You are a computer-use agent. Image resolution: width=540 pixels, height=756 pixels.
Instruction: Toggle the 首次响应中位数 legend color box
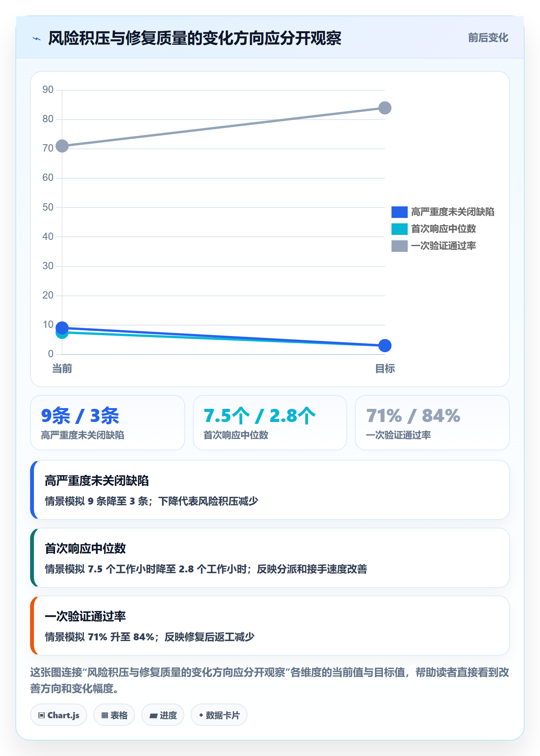(x=399, y=229)
